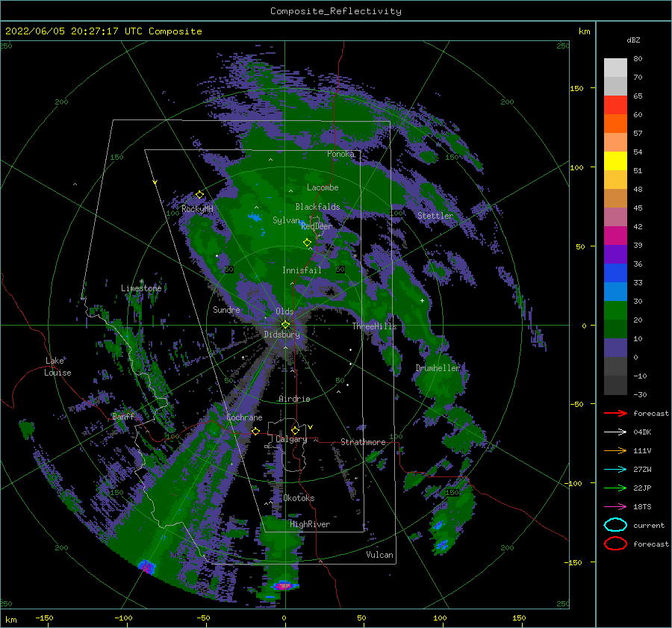Viewport: 672px width, 628px height.
Task: Pick the bright green 20-30 dBZ swatch
Action: [615, 310]
